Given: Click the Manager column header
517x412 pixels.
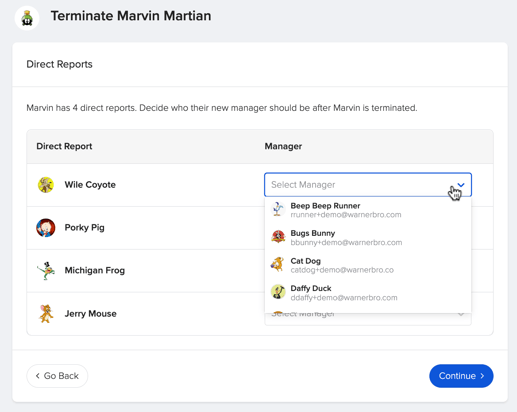Looking at the screenshot, I should point(283,146).
